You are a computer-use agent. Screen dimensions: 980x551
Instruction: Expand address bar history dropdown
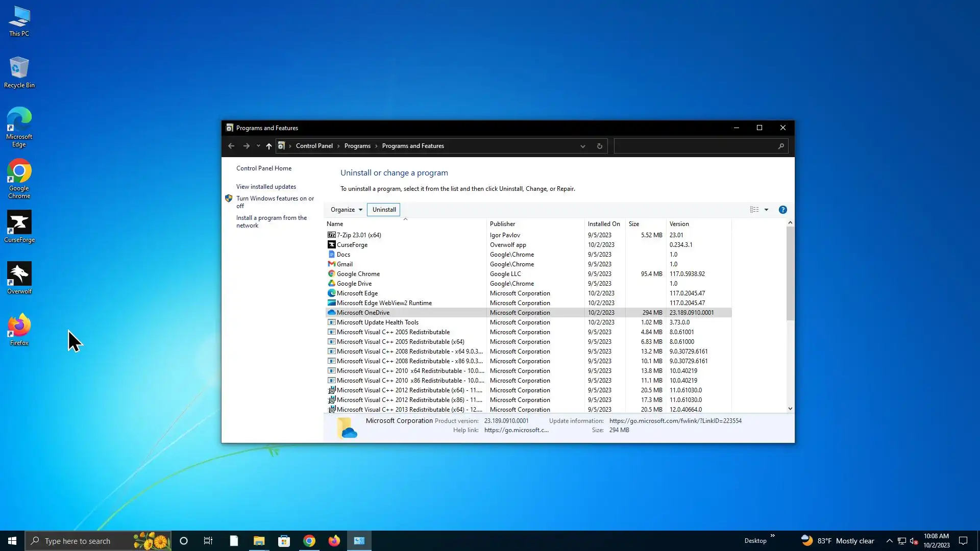coord(582,146)
